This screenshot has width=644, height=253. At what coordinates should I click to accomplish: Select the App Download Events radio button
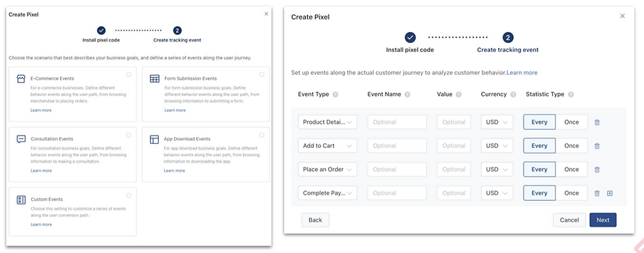tap(262, 135)
